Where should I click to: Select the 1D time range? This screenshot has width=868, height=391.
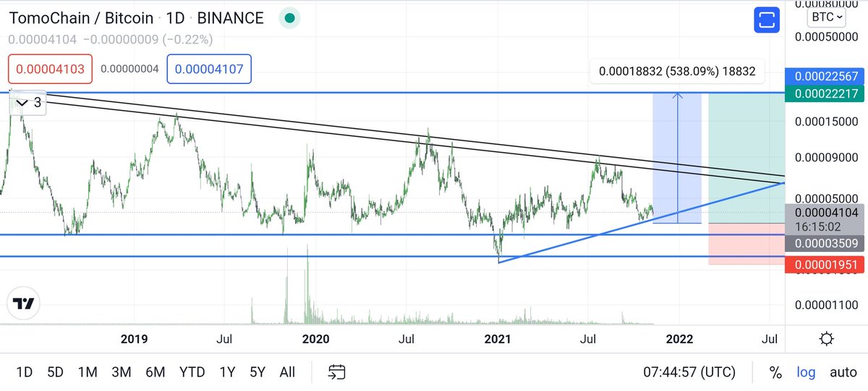point(24,372)
